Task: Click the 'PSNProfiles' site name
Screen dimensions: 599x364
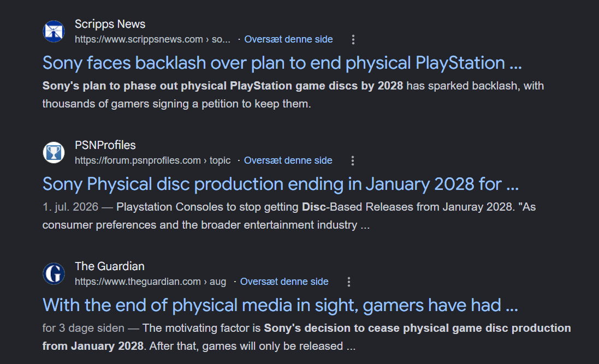Action: tap(105, 145)
